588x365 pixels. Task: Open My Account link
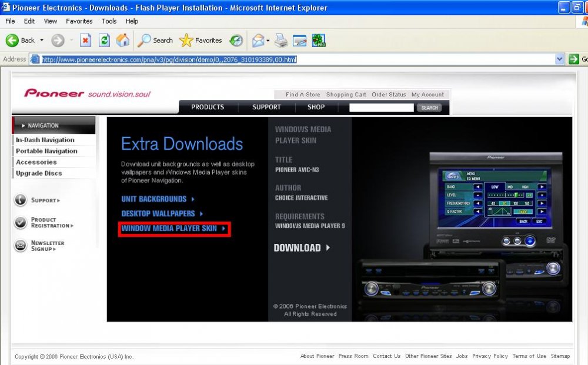point(427,95)
